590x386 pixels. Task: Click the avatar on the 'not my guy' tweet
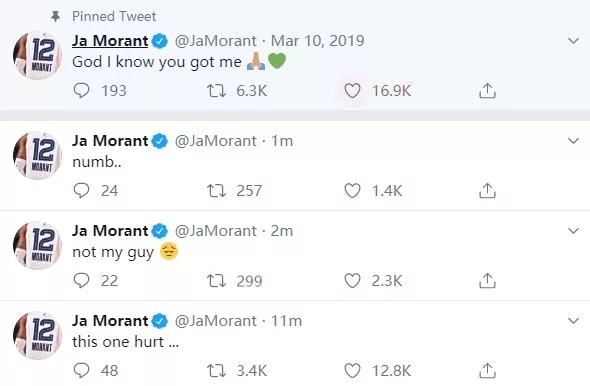(37, 245)
